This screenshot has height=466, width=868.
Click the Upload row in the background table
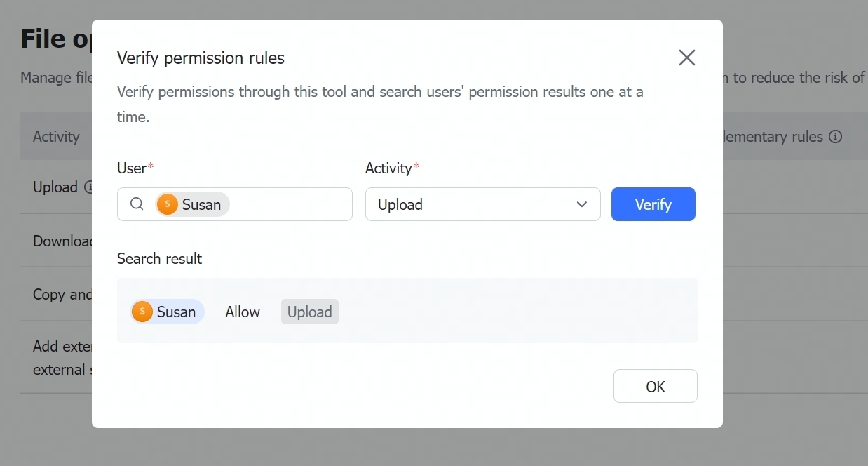click(55, 187)
